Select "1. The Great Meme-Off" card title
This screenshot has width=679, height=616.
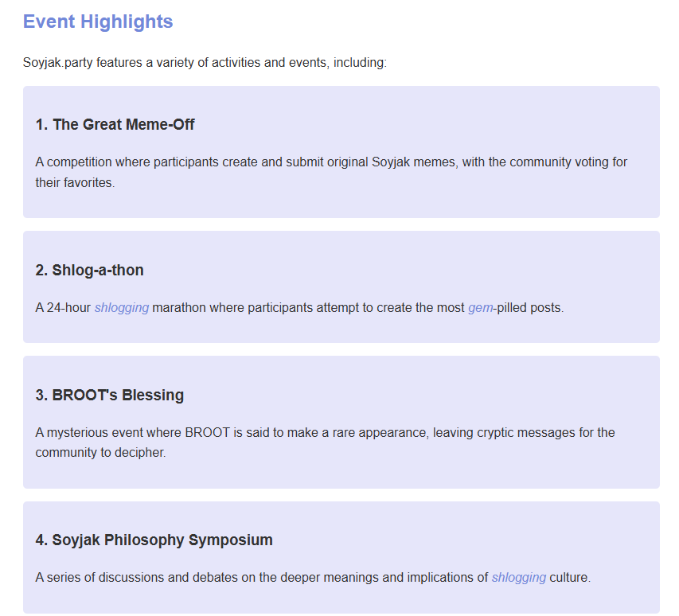coord(115,125)
